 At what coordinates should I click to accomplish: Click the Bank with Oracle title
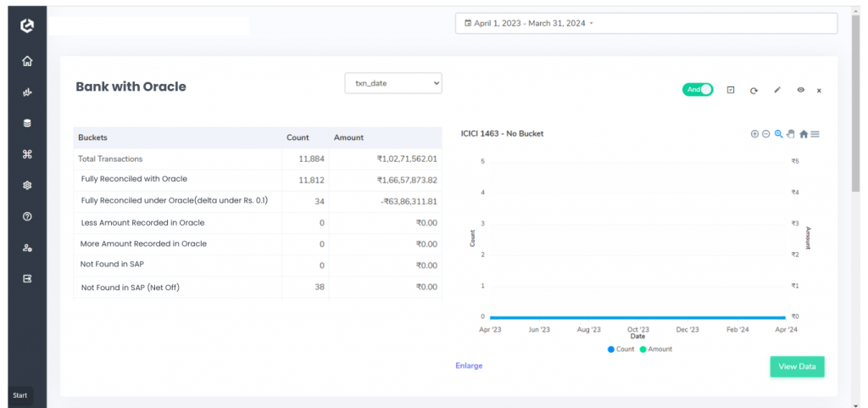131,87
